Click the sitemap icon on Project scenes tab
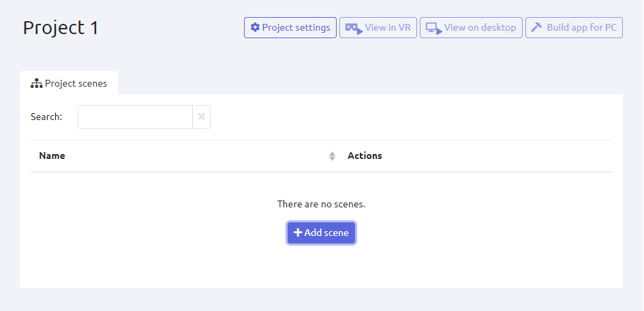Image resolution: width=644 pixels, height=311 pixels. coord(37,83)
